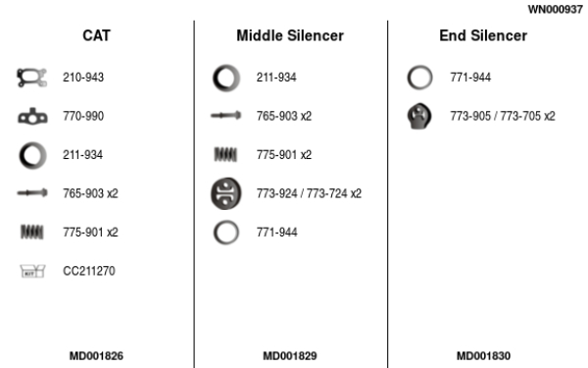
Task: Click the thin ring icon under End Silencer
Action: pyautogui.click(x=419, y=78)
